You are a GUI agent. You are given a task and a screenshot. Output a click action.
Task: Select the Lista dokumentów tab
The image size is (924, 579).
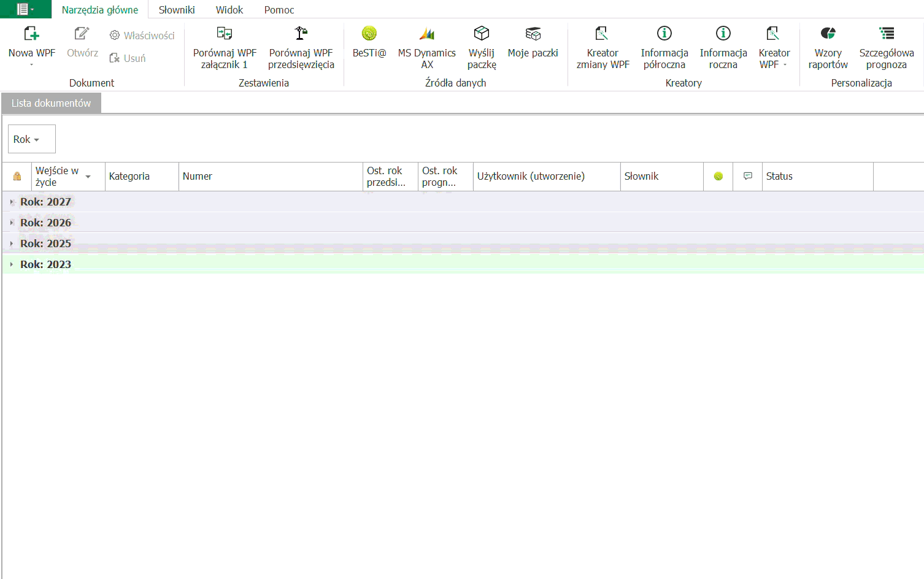coord(52,103)
